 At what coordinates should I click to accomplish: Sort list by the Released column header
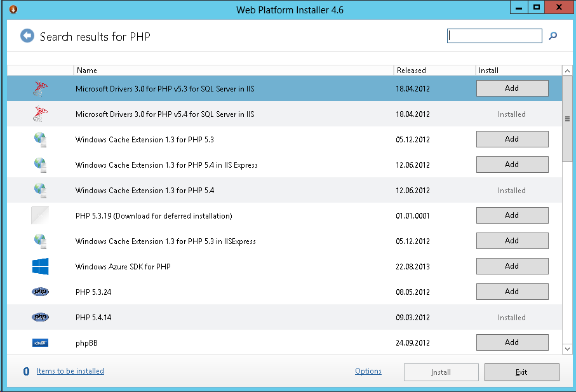[x=434, y=70]
